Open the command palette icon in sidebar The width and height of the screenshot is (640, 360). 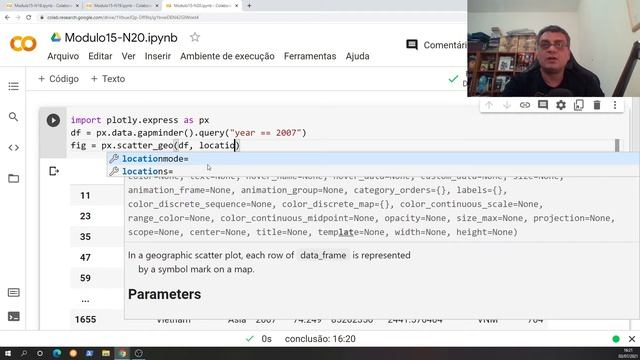point(13,292)
